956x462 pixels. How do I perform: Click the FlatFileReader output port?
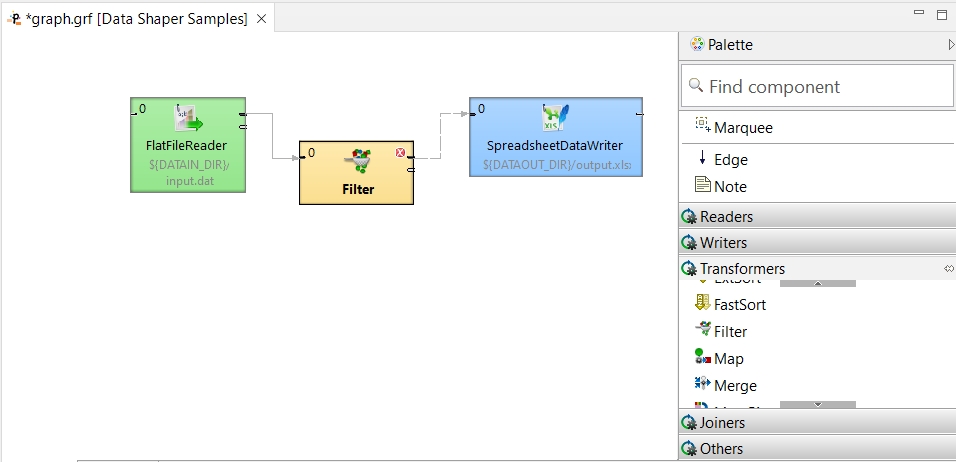click(x=243, y=114)
